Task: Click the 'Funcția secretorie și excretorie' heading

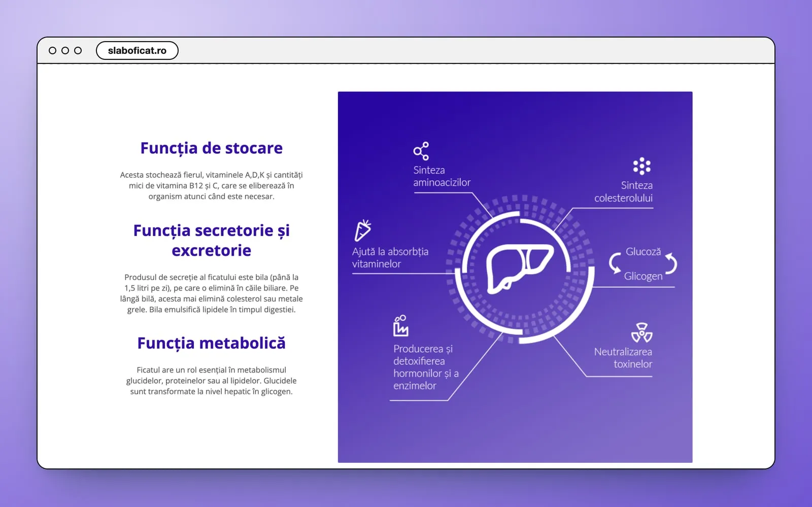Action: 211,241
